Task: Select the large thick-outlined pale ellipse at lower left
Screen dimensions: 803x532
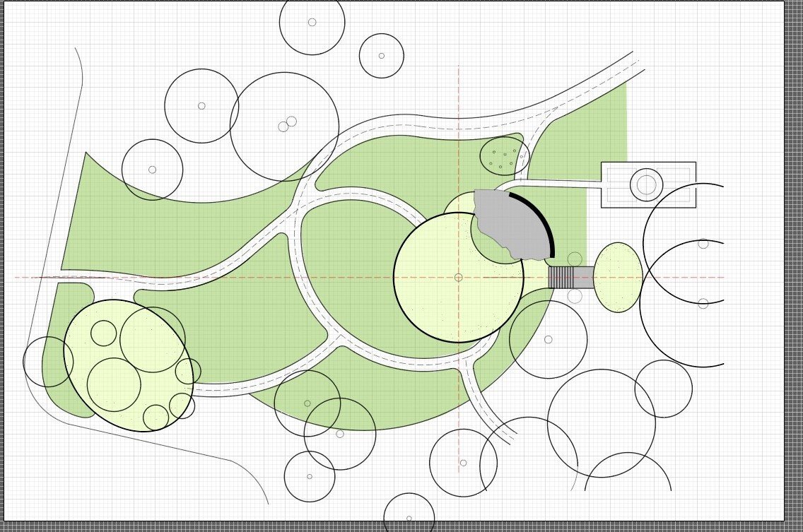Action: click(129, 365)
